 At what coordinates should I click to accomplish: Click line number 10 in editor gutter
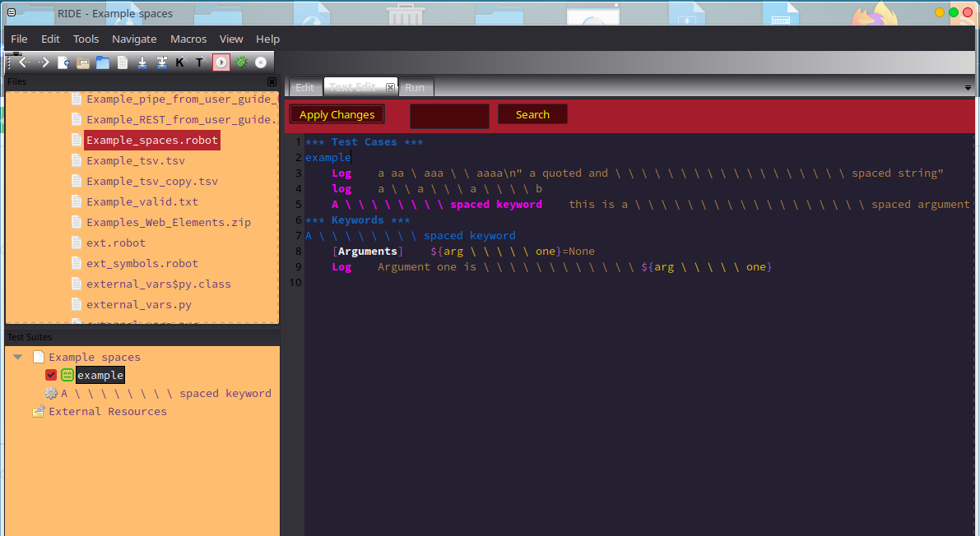click(x=295, y=282)
